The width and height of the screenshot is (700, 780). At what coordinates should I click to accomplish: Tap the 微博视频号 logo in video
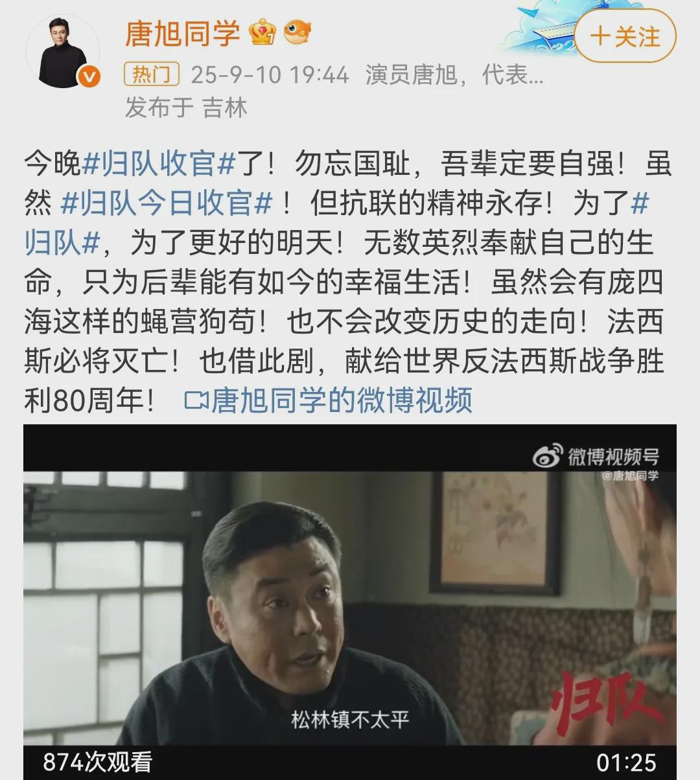pos(596,457)
